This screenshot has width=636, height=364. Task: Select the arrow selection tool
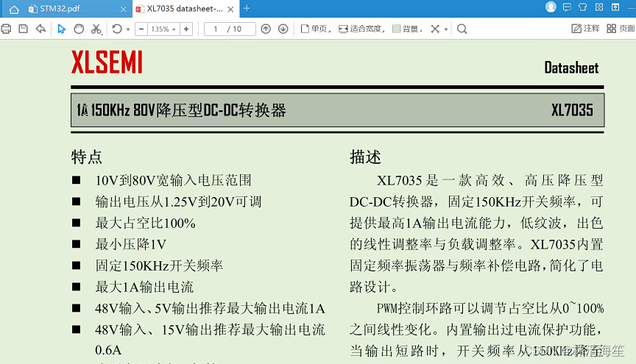pos(62,29)
